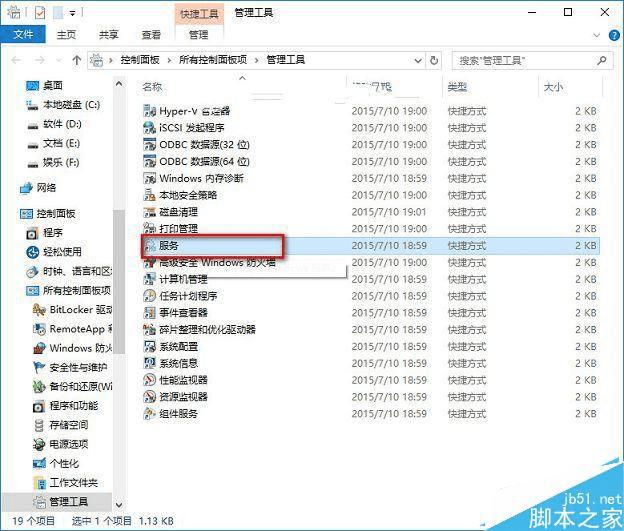The width and height of the screenshot is (624, 531).
Task: Select the 碎片整理和优化驱动器 icon
Action: pyautogui.click(x=149, y=329)
